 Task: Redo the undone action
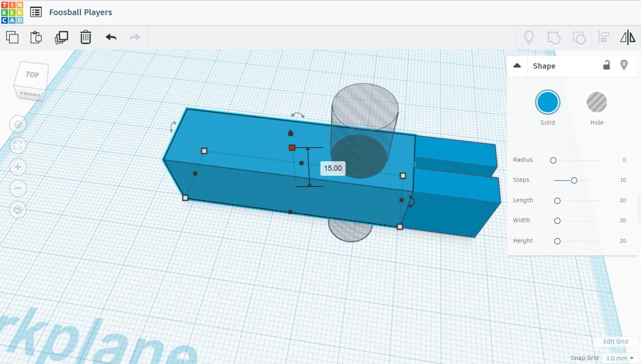135,37
